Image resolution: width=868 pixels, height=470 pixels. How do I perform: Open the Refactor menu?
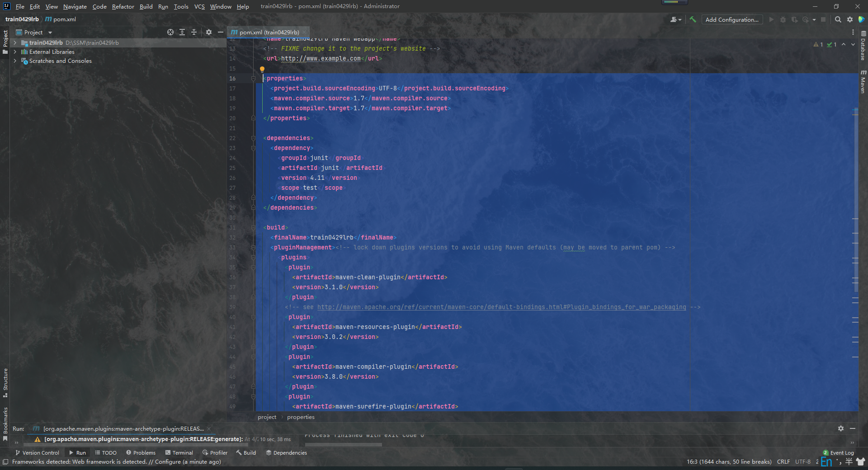(x=123, y=6)
